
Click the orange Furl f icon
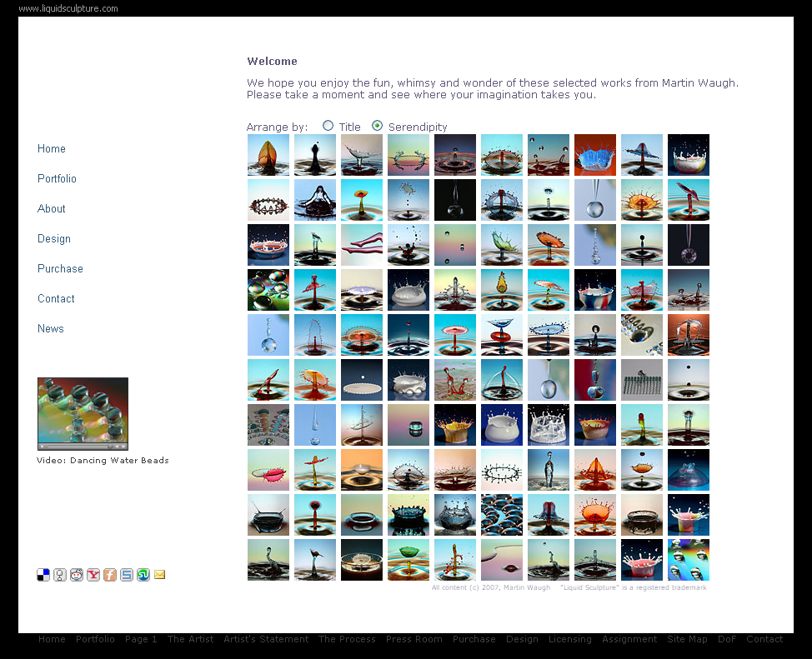pyautogui.click(x=110, y=575)
